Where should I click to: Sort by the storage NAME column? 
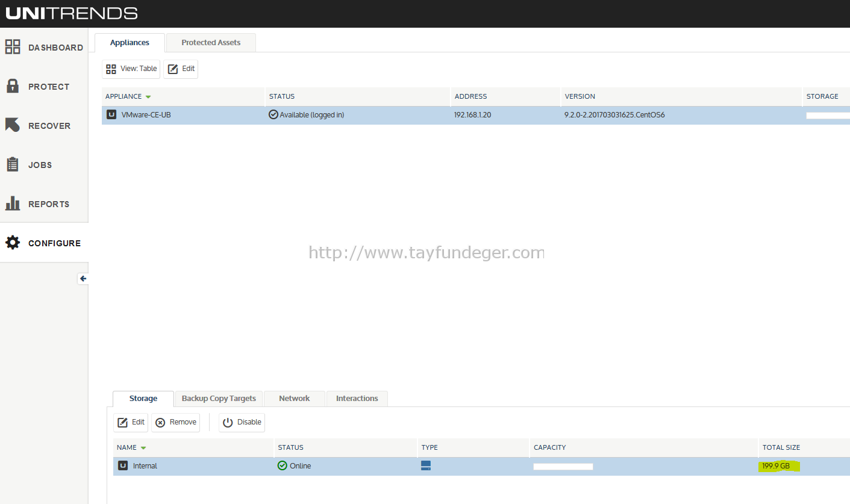click(193, 447)
